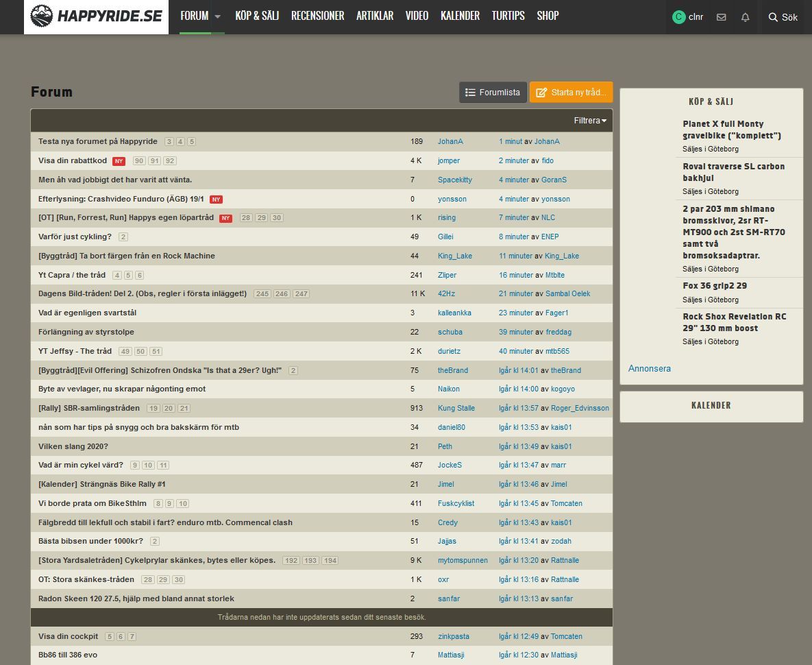
Task: Open the Filtrera dropdown
Action: click(x=590, y=121)
